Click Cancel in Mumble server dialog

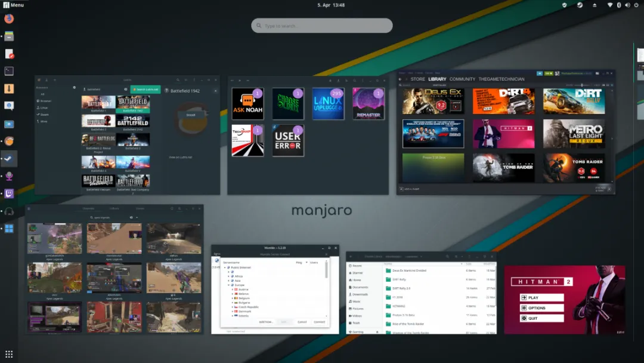(302, 322)
